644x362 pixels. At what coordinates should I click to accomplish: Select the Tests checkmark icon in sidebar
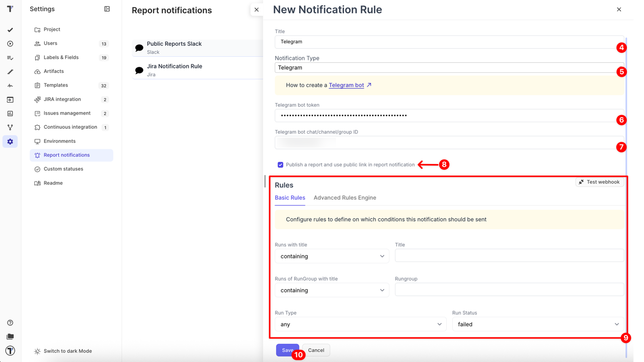click(x=10, y=30)
